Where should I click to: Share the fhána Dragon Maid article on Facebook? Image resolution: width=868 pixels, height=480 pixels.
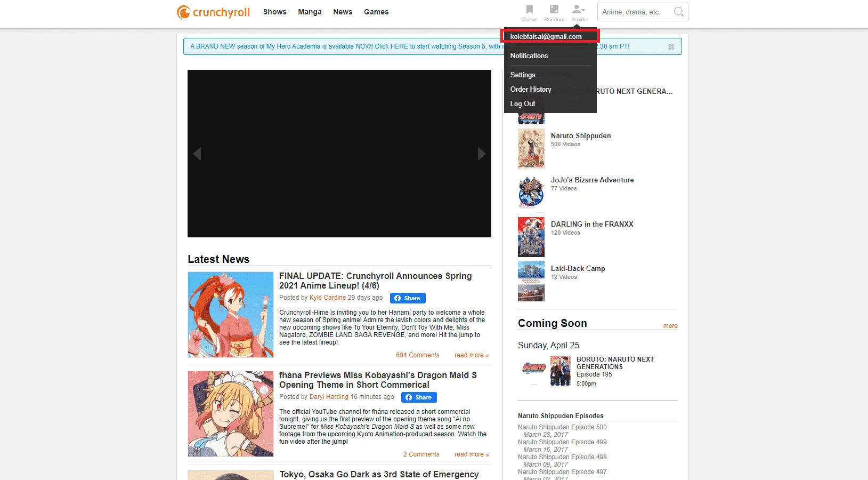point(419,397)
